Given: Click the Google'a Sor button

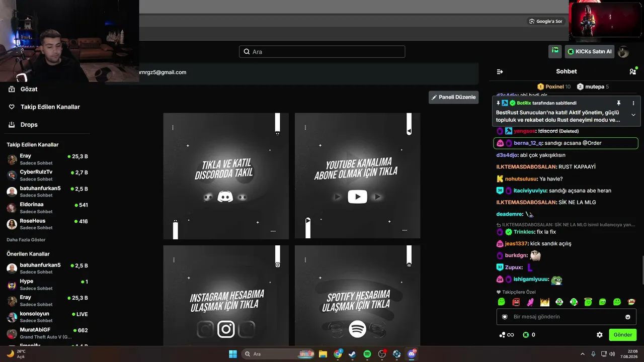Looking at the screenshot, I should [545, 21].
